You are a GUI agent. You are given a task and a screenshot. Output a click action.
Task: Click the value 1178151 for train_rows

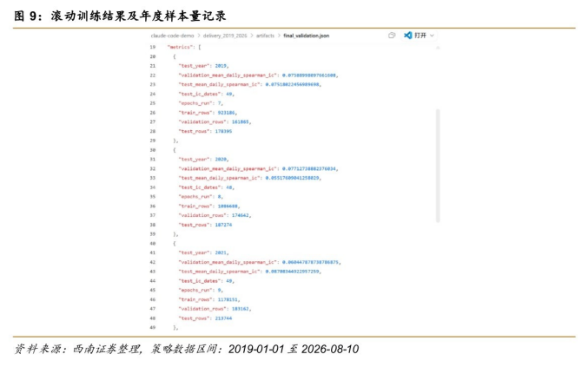pyautogui.click(x=228, y=299)
